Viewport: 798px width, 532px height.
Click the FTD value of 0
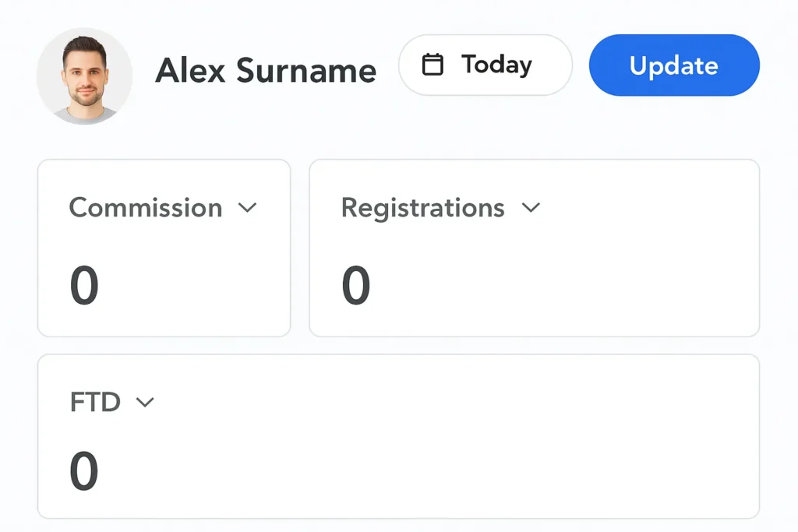pos(84,471)
